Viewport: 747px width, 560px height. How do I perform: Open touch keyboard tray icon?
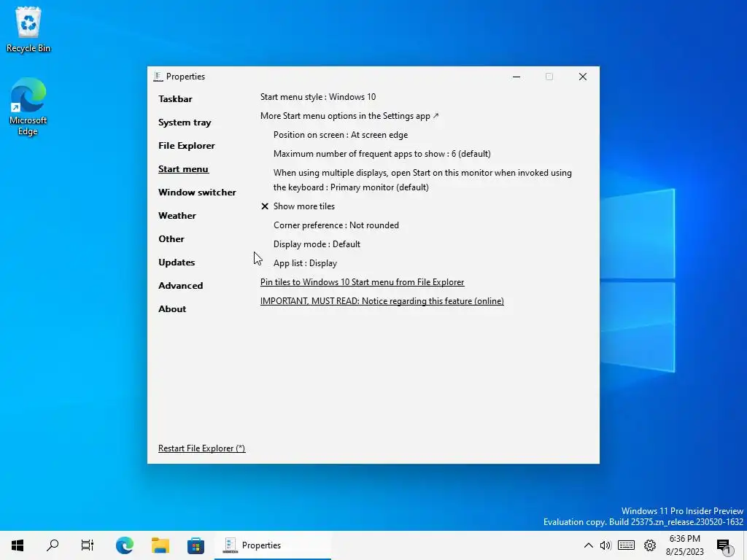pos(626,545)
